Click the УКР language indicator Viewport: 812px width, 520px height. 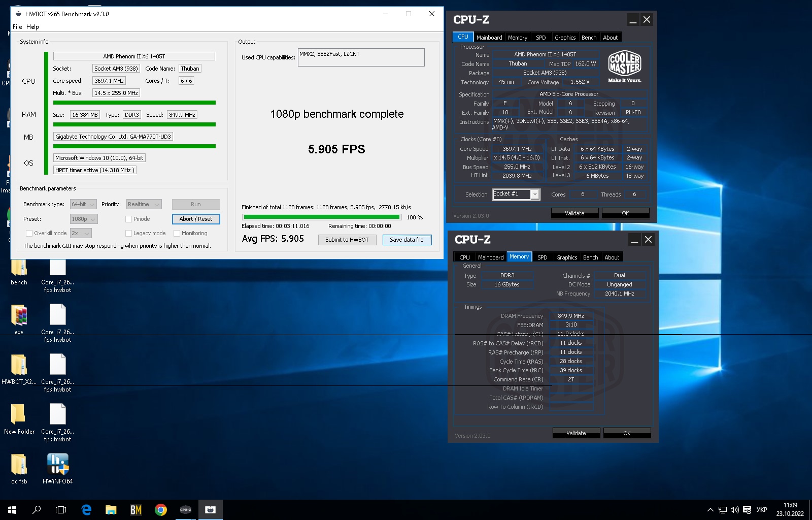[x=762, y=510]
